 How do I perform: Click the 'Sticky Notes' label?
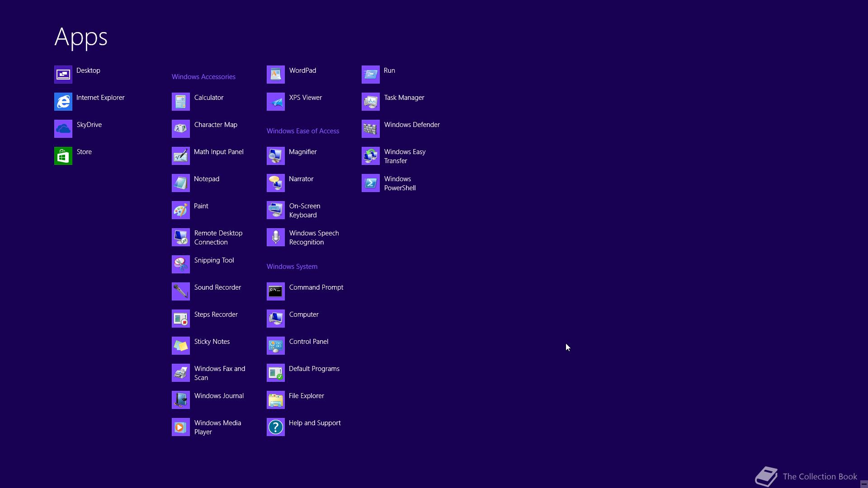tap(212, 342)
